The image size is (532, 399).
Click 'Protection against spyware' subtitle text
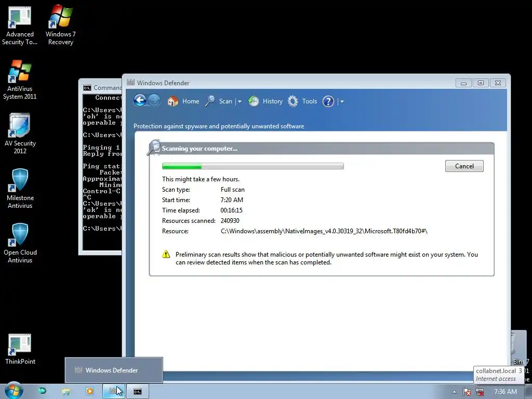pos(219,126)
